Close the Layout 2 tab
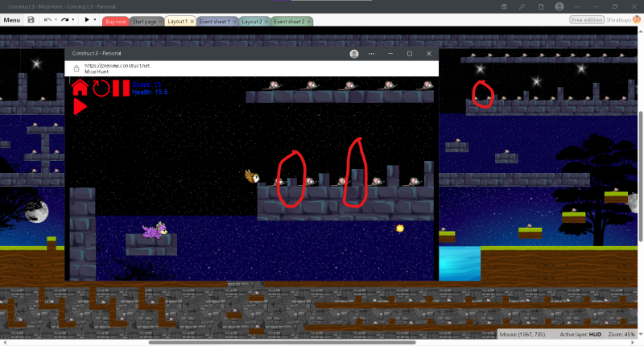 266,22
